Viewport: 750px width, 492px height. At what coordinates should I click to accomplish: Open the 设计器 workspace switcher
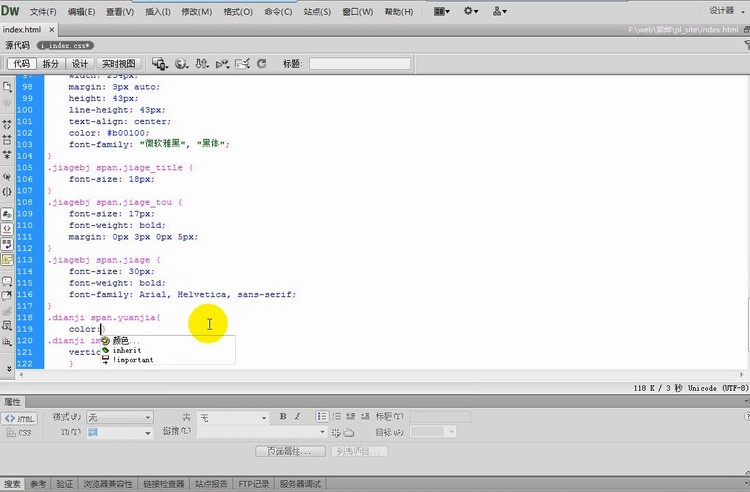(727, 11)
